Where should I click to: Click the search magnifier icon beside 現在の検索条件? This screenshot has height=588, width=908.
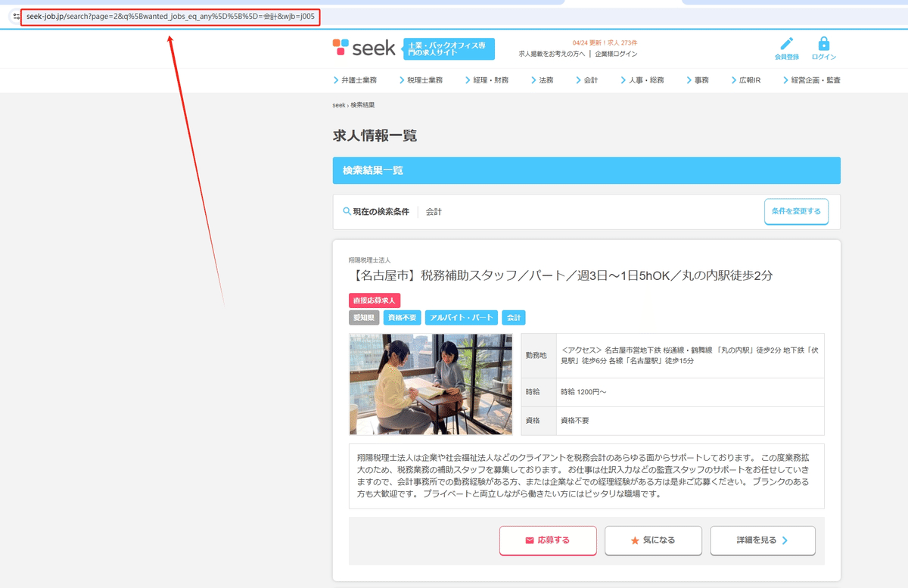click(347, 212)
